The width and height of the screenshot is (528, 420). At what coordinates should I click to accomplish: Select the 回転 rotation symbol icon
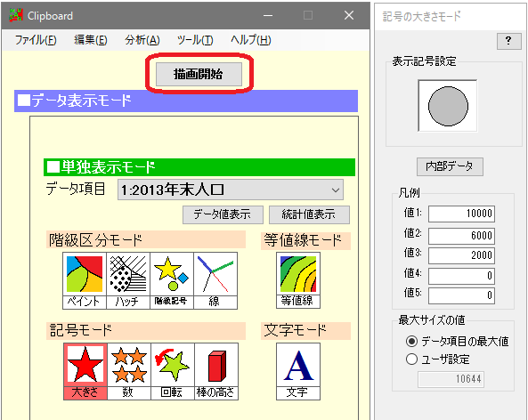point(173,372)
